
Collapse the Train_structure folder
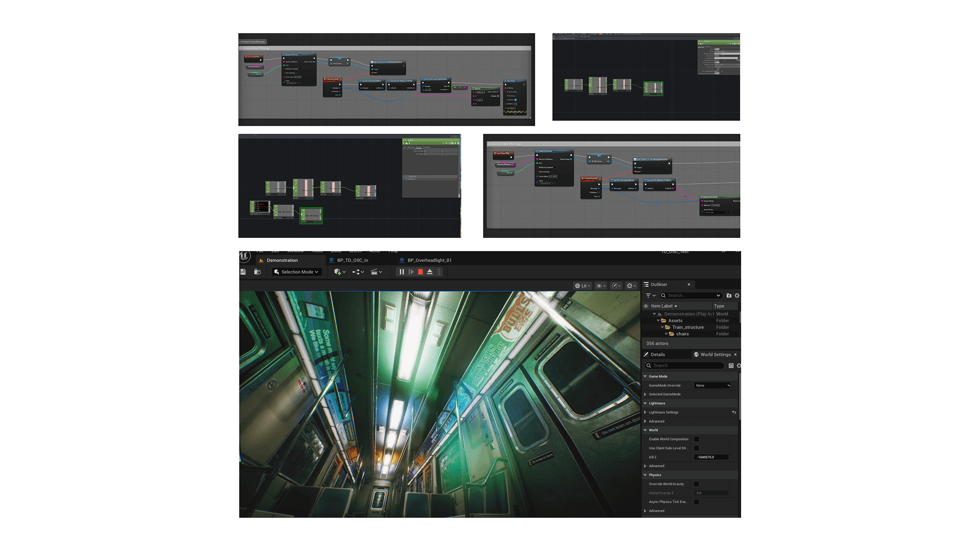click(x=663, y=328)
